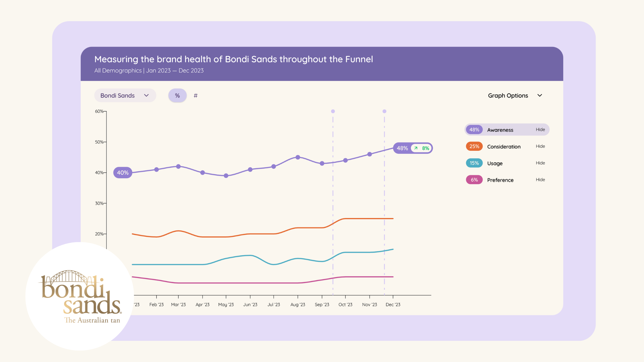Select the Awareness legend label

click(x=500, y=130)
